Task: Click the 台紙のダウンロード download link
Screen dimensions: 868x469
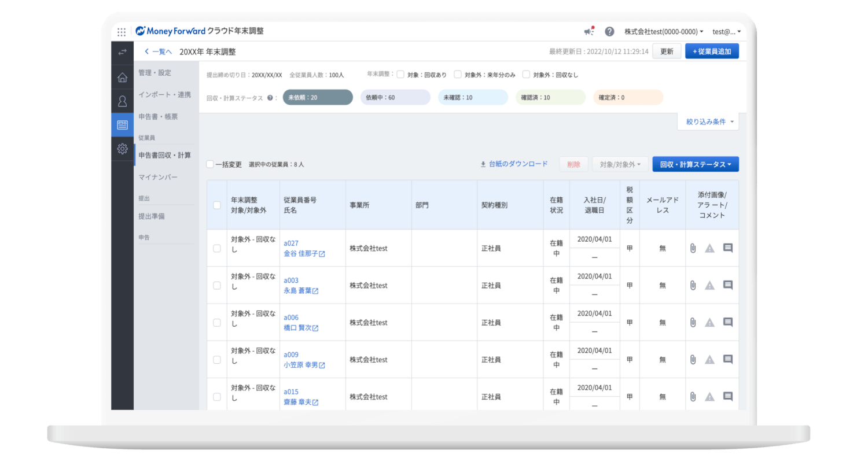Action: coord(514,164)
